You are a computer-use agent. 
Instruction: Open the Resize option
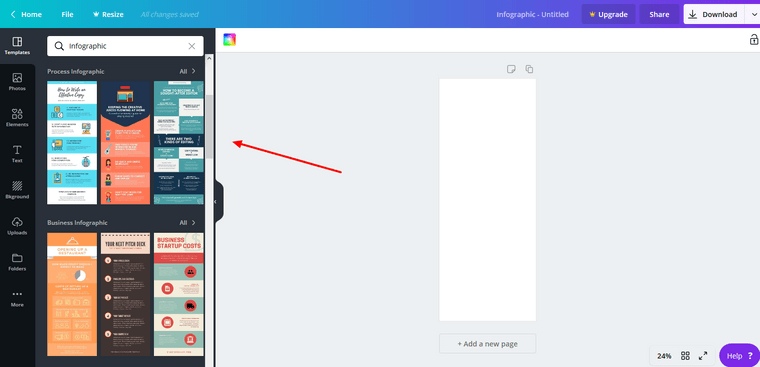point(108,15)
